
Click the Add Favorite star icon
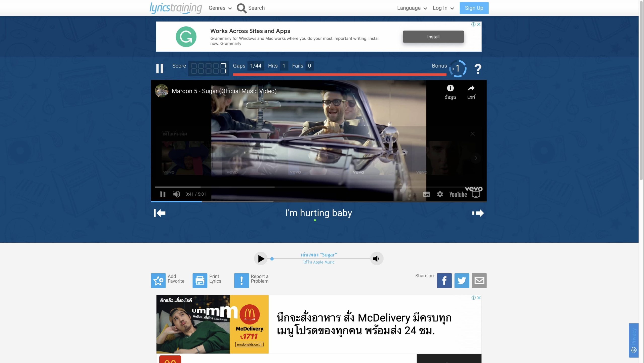tap(158, 280)
